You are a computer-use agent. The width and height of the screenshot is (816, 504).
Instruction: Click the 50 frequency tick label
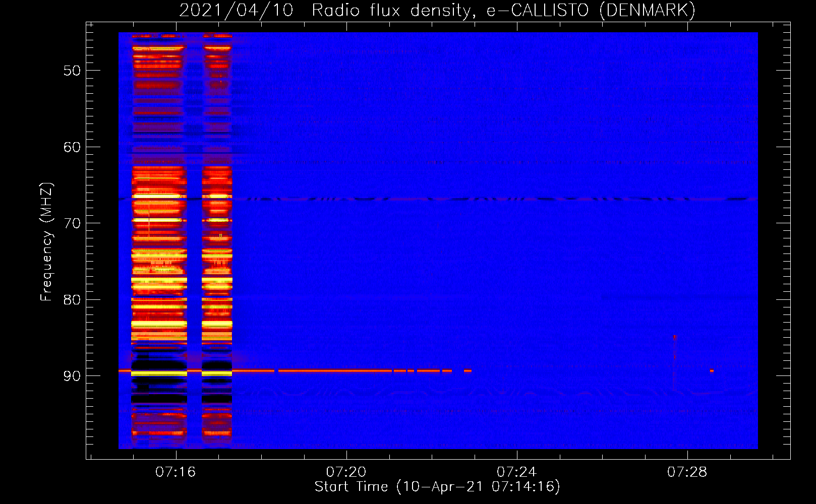(x=72, y=71)
